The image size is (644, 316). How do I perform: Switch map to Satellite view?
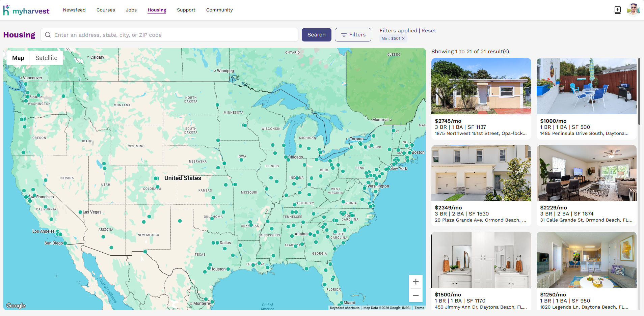tap(46, 58)
